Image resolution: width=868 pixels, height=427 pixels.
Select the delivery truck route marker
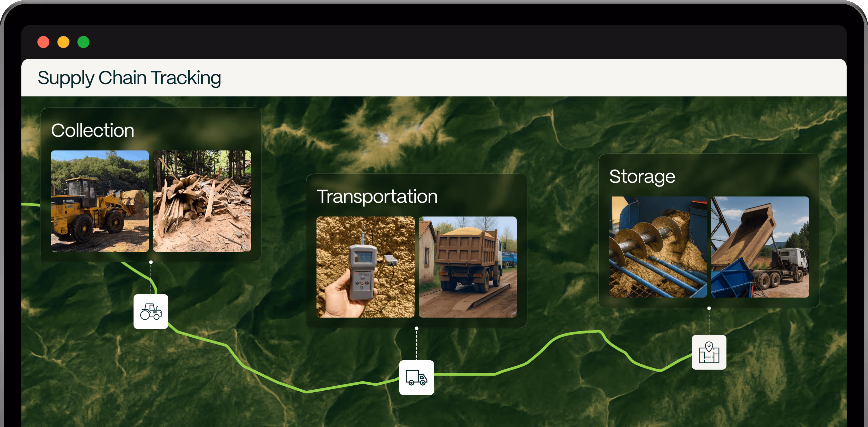coord(417,378)
